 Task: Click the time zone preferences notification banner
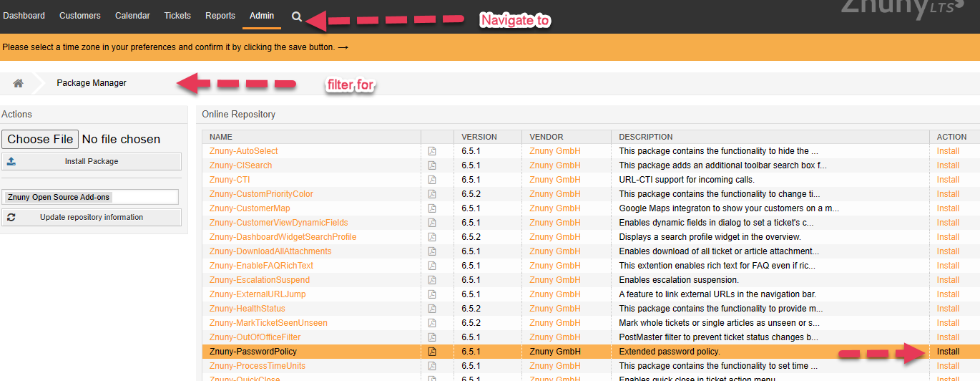pyautogui.click(x=175, y=47)
